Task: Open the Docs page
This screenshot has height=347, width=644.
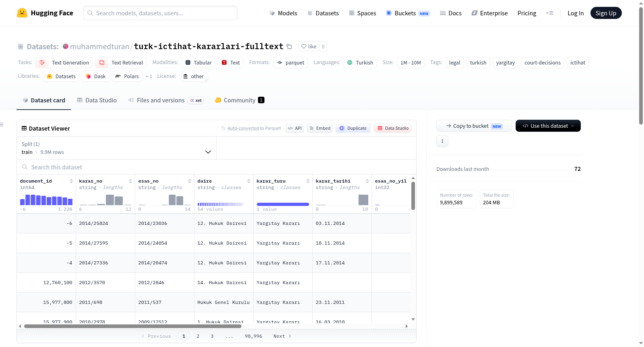Action: [x=451, y=13]
